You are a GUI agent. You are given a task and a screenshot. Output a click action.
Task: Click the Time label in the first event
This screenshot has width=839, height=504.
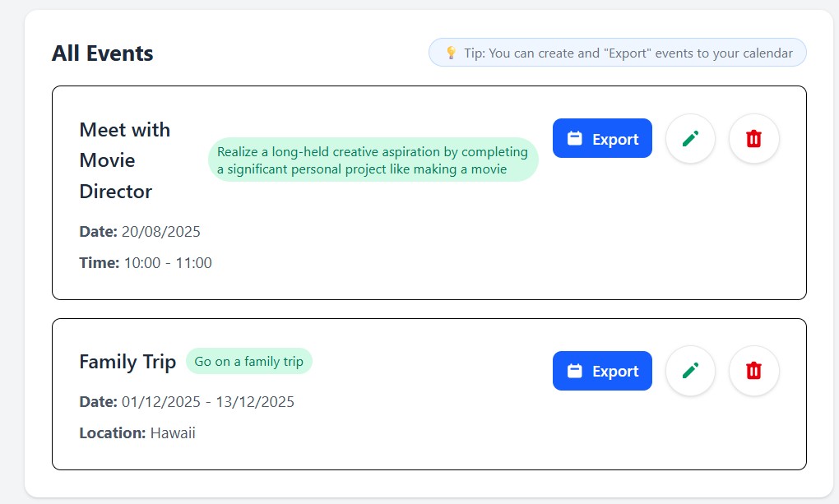point(99,263)
